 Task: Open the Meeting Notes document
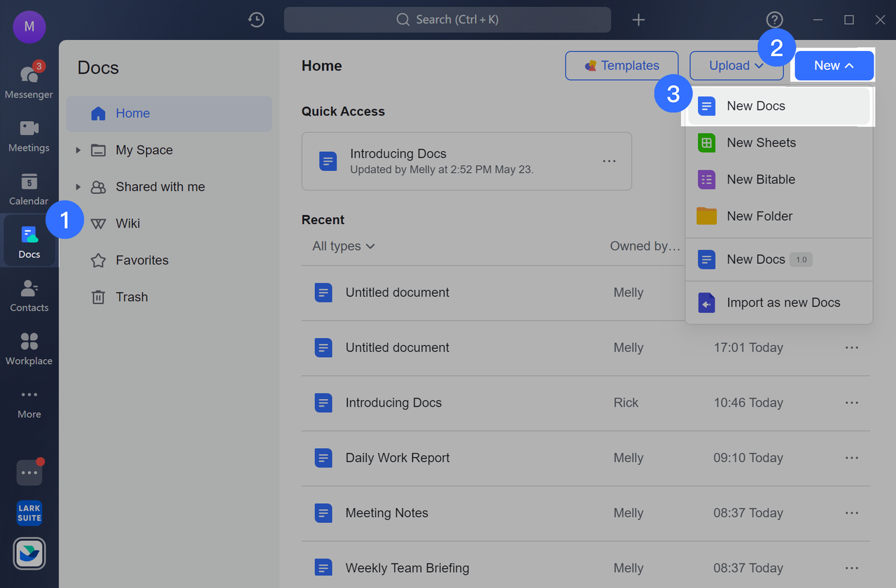point(386,513)
